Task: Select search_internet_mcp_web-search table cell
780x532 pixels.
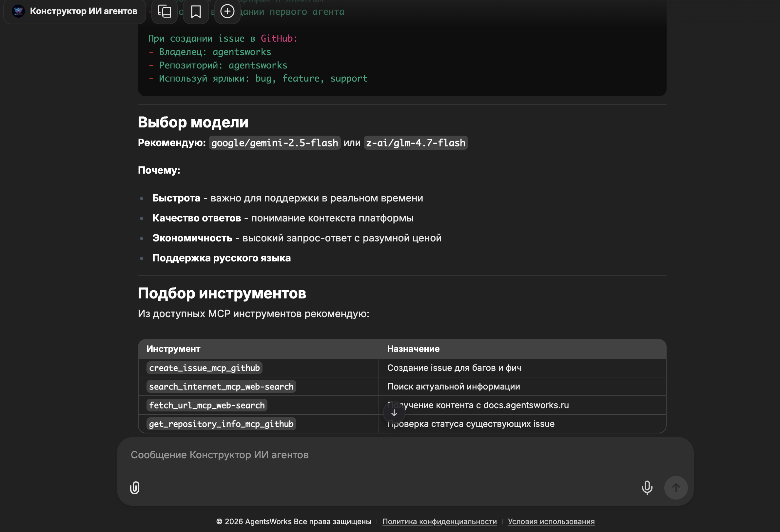Action: (221, 387)
